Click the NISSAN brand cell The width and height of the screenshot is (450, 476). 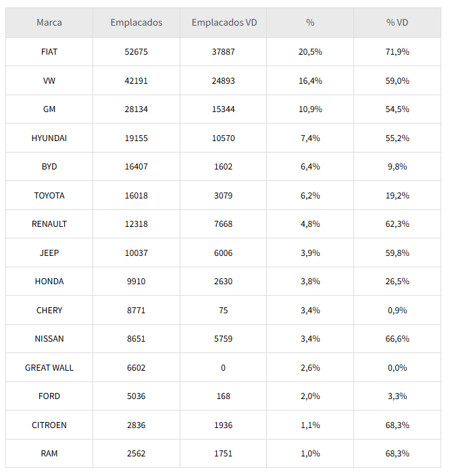49,339
